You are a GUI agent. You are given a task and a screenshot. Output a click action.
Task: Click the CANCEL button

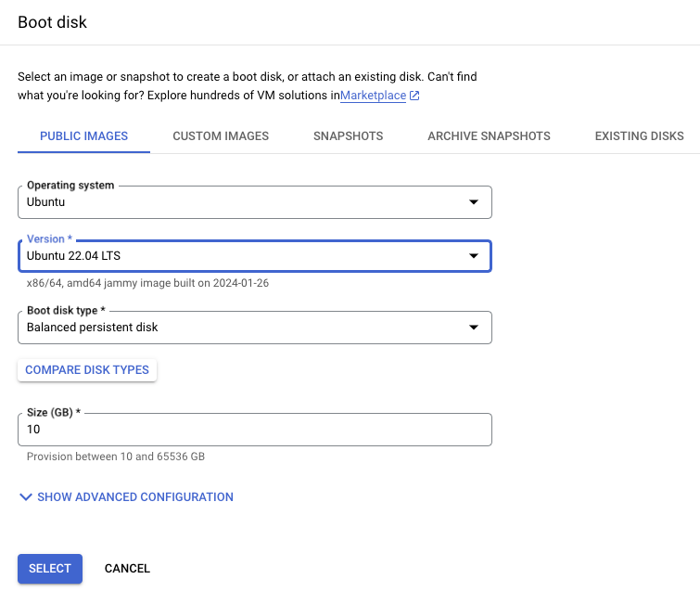(127, 569)
